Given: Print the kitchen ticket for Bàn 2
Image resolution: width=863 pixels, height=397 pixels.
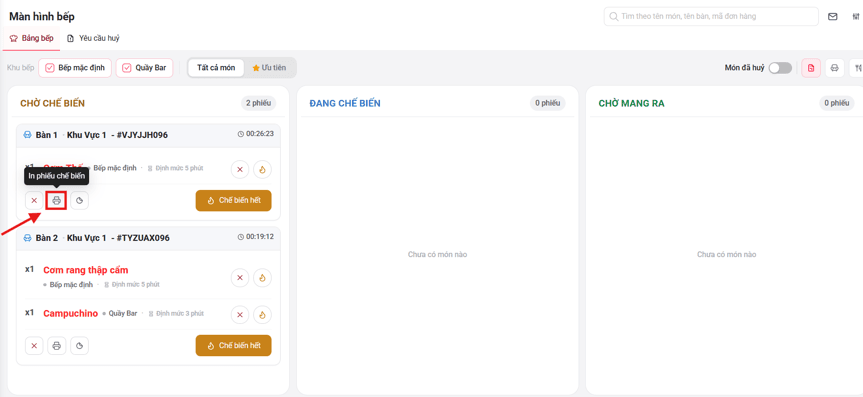Looking at the screenshot, I should coord(56,346).
